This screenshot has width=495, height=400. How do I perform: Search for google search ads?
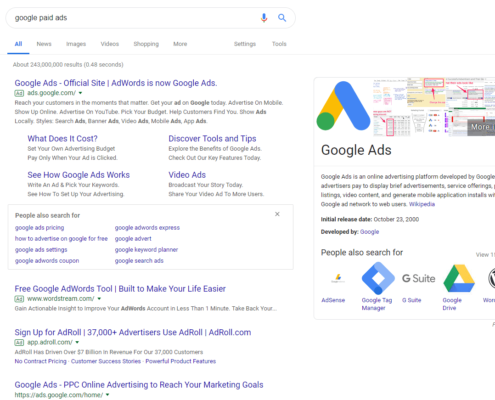coord(139,261)
